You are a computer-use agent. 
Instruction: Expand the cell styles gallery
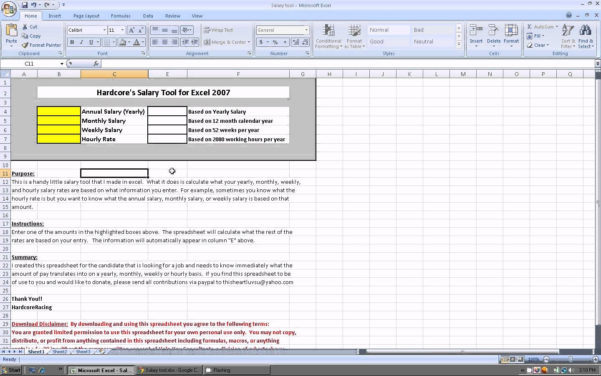point(459,44)
